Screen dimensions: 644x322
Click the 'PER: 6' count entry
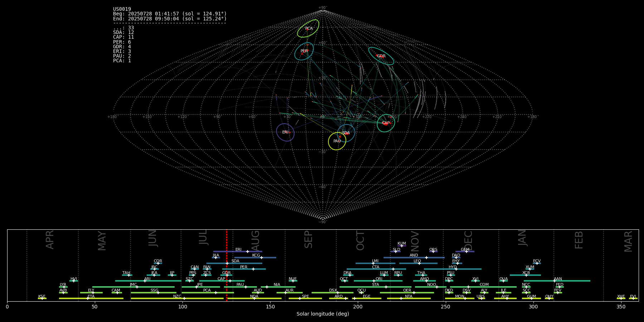[x=122, y=42]
